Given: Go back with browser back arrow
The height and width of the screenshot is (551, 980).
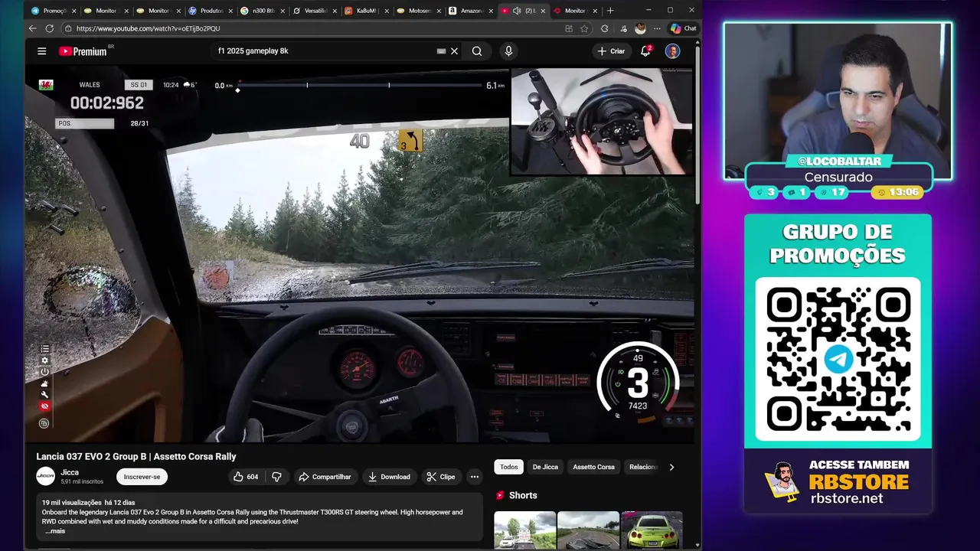Looking at the screenshot, I should (32, 28).
